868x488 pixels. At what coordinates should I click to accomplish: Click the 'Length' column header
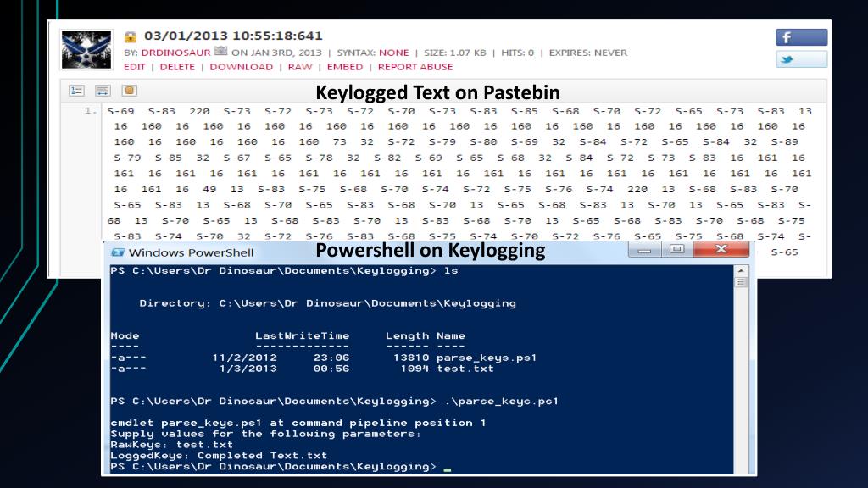tap(407, 335)
